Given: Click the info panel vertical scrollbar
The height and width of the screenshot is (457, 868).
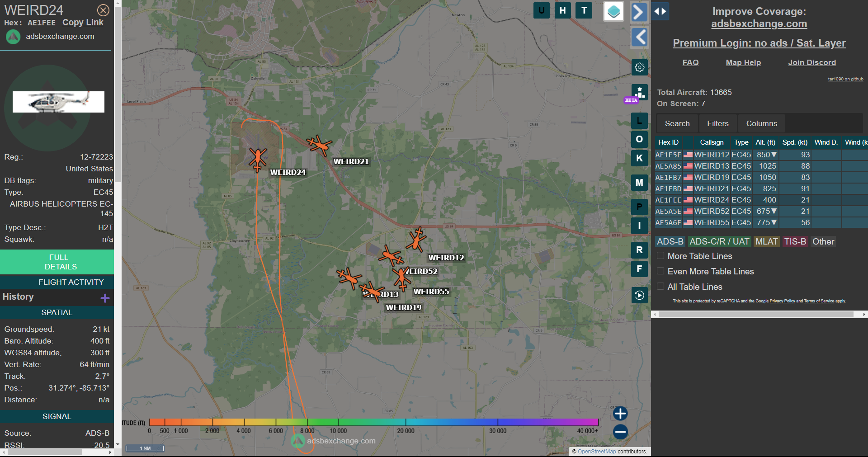Looking at the screenshot, I should (118, 95).
